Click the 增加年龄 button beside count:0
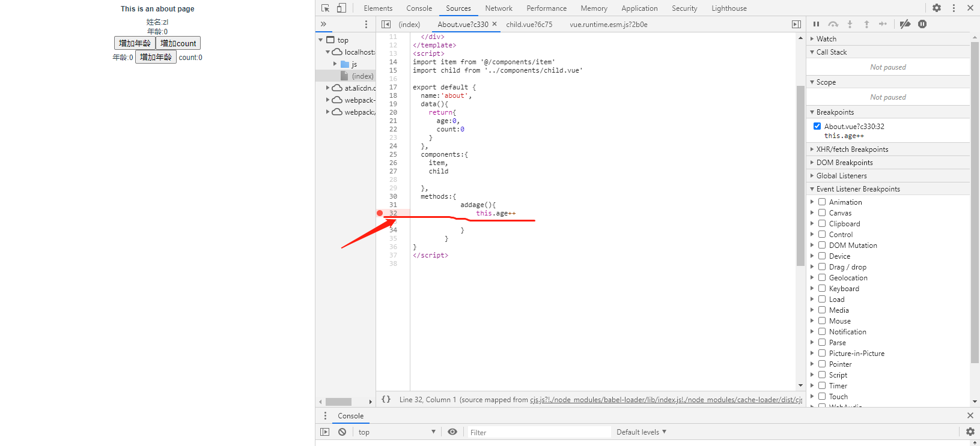This screenshot has width=980, height=446. pos(156,57)
